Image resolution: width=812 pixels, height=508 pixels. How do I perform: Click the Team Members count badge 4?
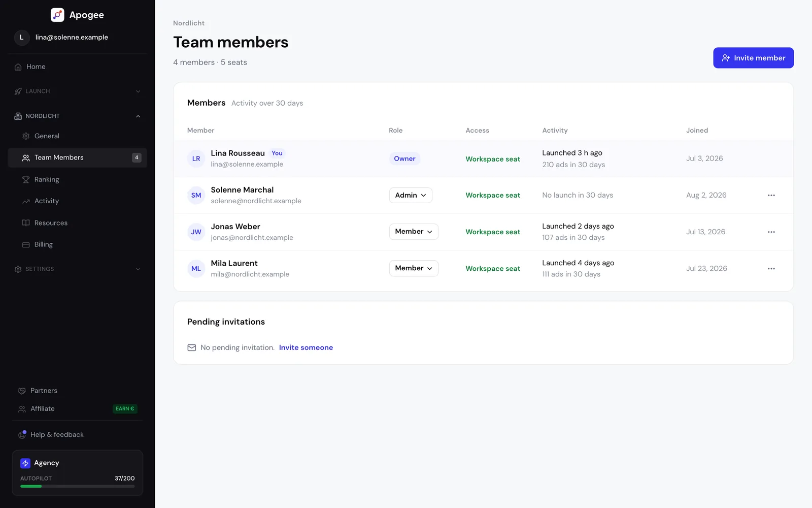137,158
